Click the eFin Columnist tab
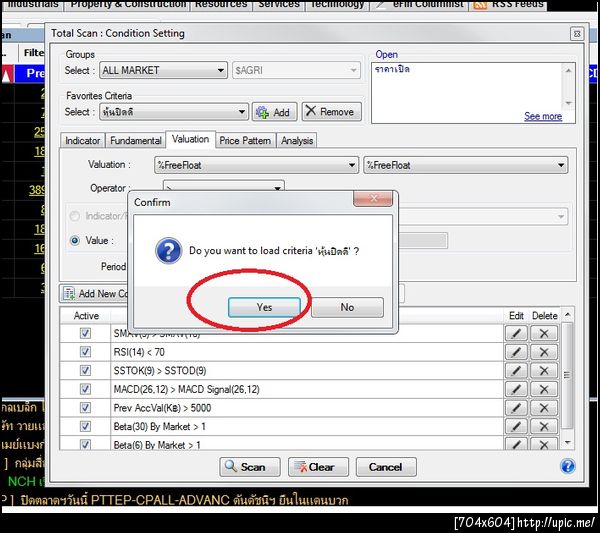Viewport: 600px width, 533px height. coord(420,5)
